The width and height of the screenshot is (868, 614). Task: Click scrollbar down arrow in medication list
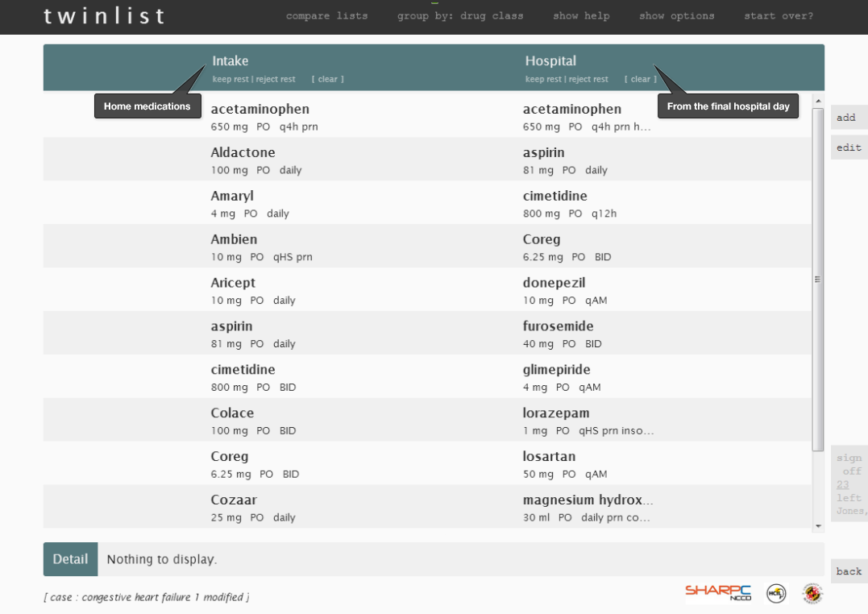tap(819, 526)
